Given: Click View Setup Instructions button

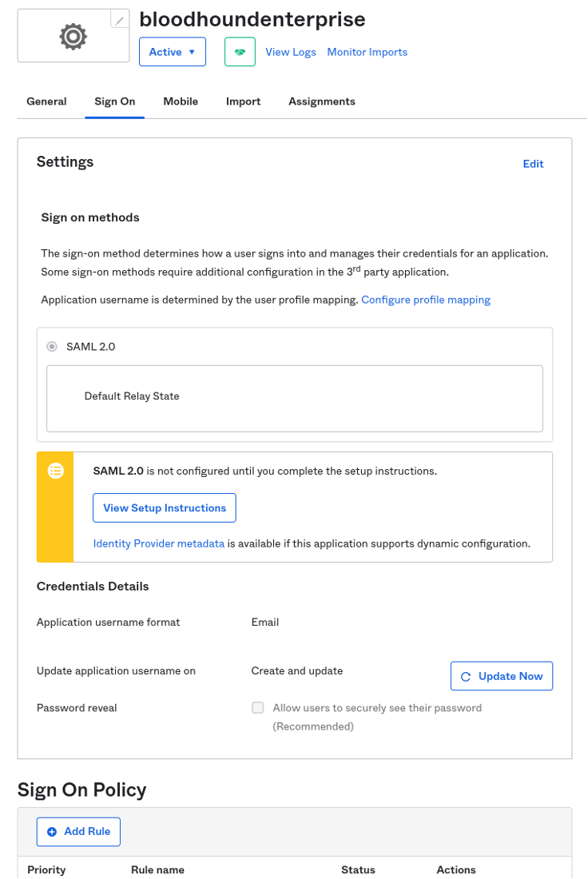Looking at the screenshot, I should click(x=165, y=508).
